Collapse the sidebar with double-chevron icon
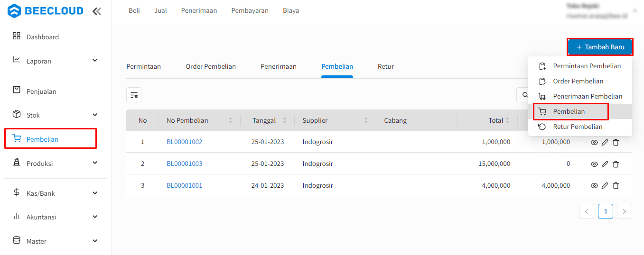644x255 pixels. 97,11
